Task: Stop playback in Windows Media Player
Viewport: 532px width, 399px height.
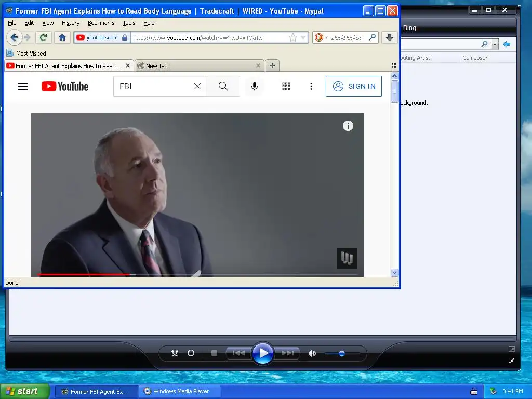Action: (x=214, y=353)
